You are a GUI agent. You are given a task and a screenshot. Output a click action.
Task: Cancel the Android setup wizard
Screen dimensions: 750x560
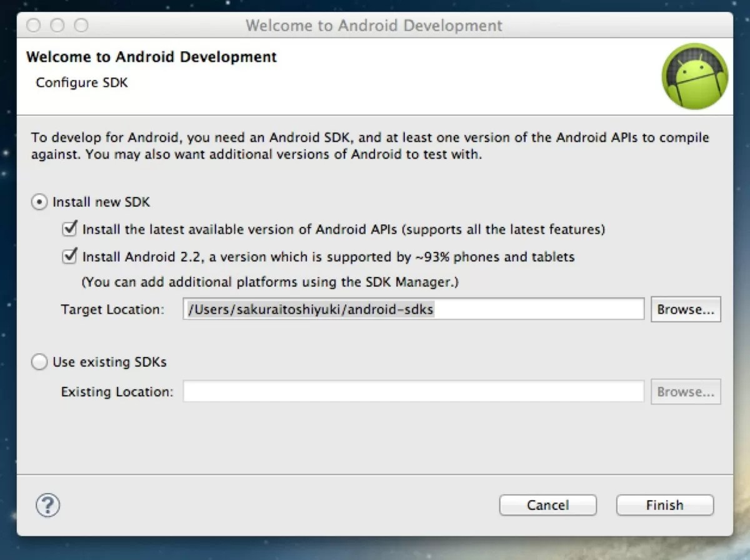point(548,505)
